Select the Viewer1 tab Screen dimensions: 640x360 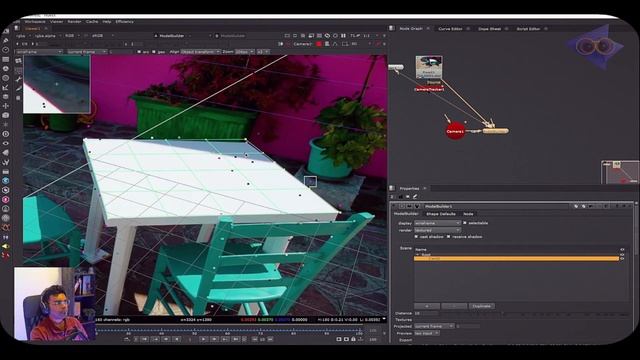click(x=33, y=29)
